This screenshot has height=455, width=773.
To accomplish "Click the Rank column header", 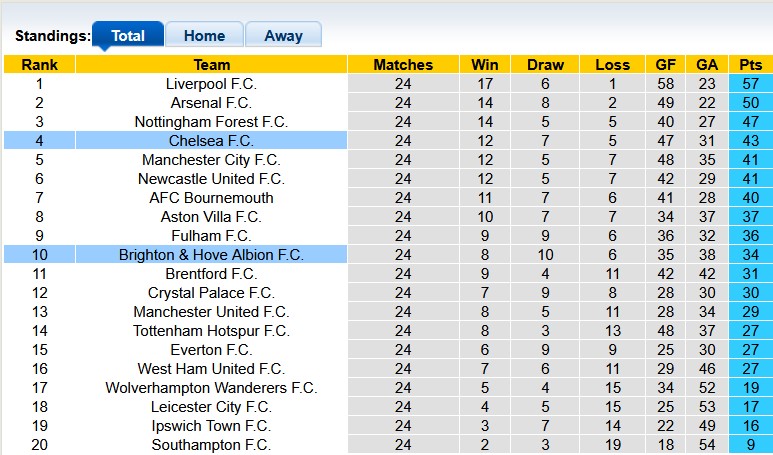I will tap(39, 65).
